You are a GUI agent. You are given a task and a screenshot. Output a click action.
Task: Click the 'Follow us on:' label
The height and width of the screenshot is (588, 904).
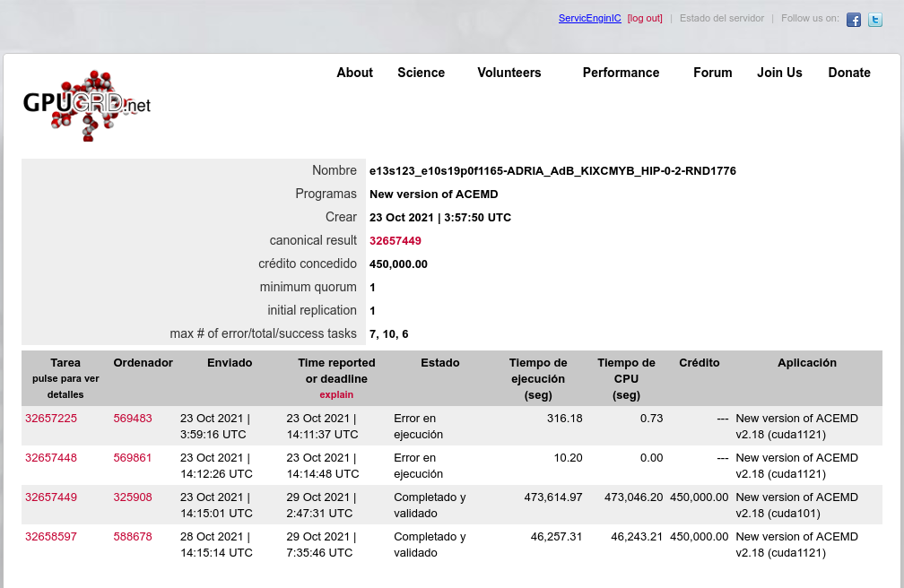(810, 19)
